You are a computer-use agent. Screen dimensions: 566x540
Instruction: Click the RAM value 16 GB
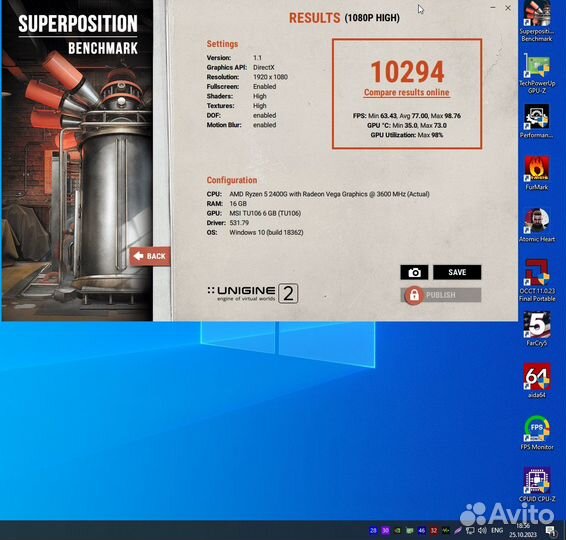tap(238, 204)
